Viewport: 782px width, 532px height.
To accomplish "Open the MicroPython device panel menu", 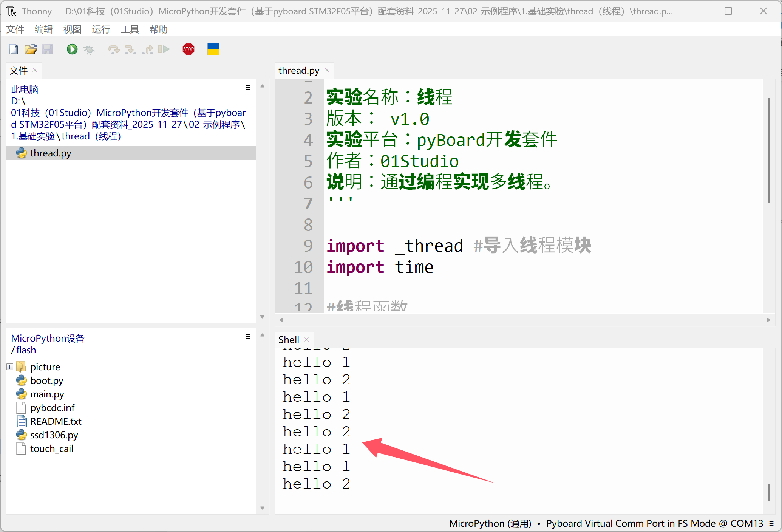I will [248, 336].
